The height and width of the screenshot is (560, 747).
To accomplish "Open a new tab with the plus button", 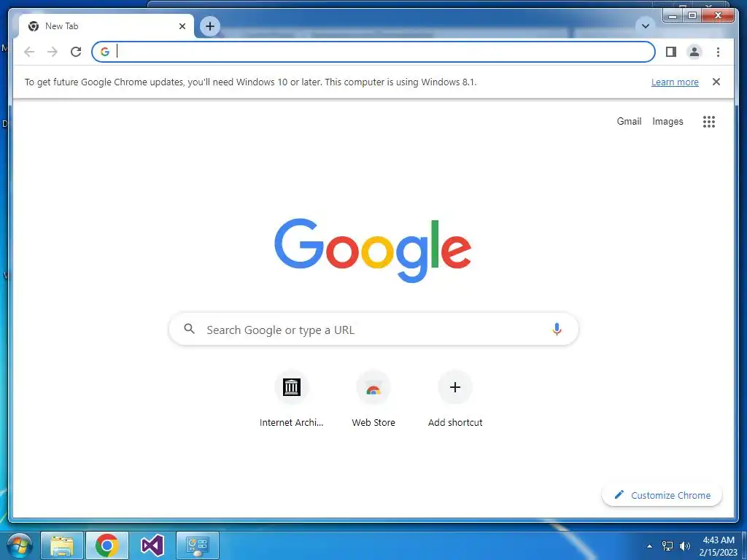I will click(210, 26).
